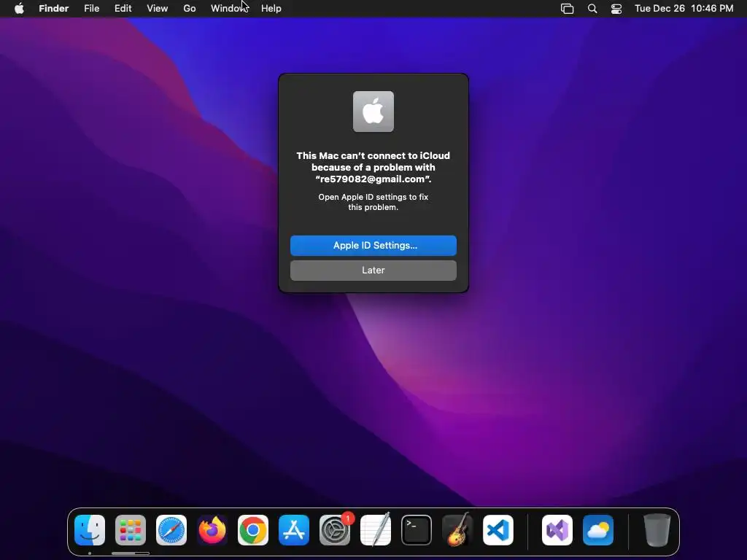Open TextEdit from the Dock
Screen dimensions: 747x560
[376, 530]
